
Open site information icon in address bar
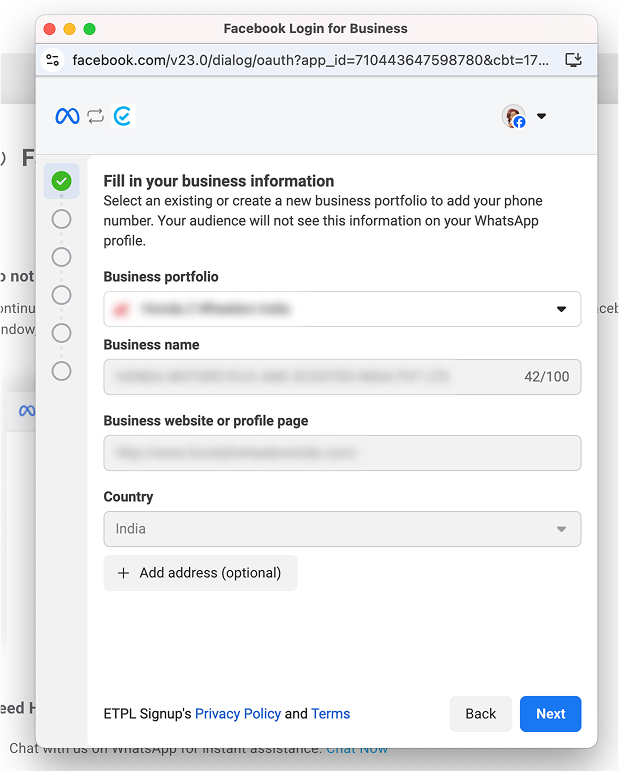pyautogui.click(x=54, y=60)
